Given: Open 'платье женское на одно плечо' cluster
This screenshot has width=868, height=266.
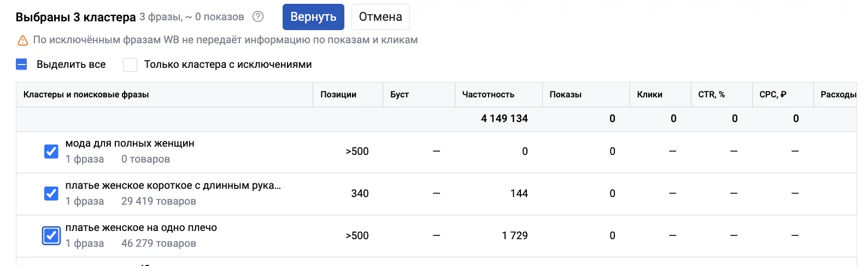Looking at the screenshot, I should 141,228.
